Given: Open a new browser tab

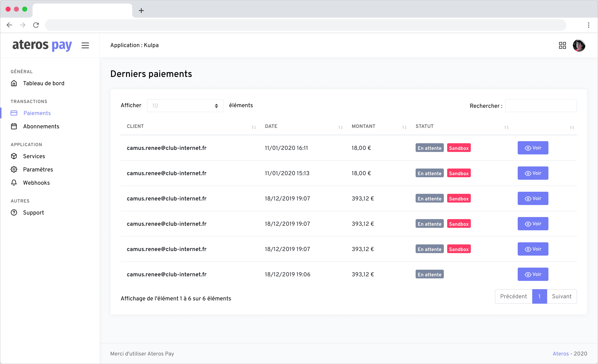Looking at the screenshot, I should point(141,11).
